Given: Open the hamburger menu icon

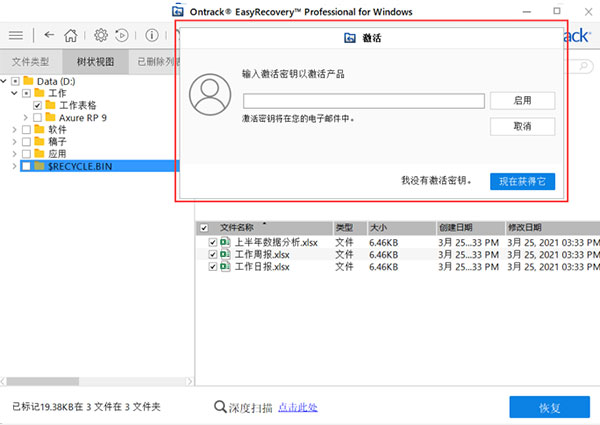Looking at the screenshot, I should (x=16, y=35).
